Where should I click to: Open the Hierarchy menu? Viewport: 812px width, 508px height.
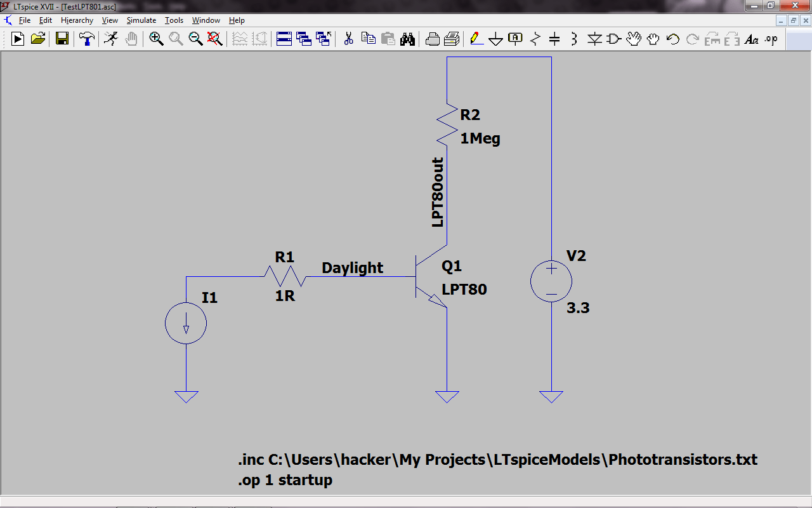77,20
